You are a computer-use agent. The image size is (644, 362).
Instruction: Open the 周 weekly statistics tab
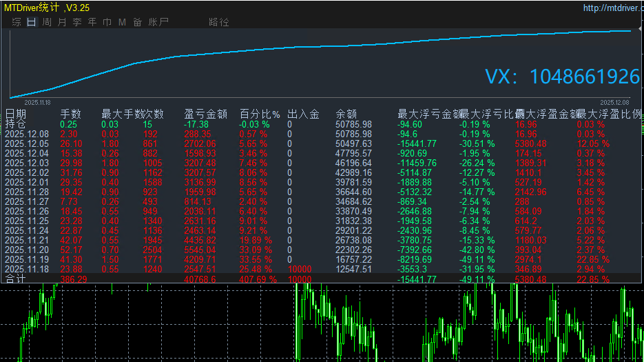pos(46,22)
